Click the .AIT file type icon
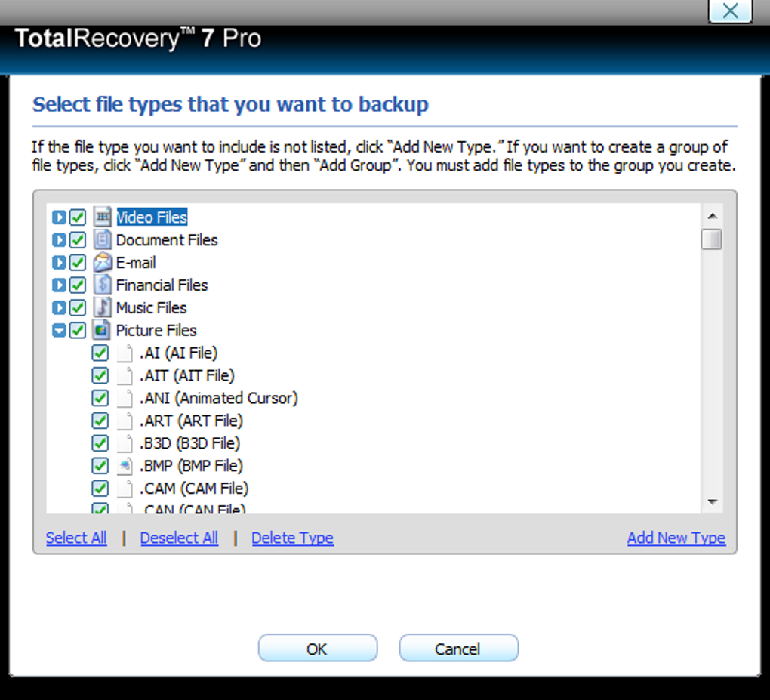770x700 pixels. coord(125,375)
